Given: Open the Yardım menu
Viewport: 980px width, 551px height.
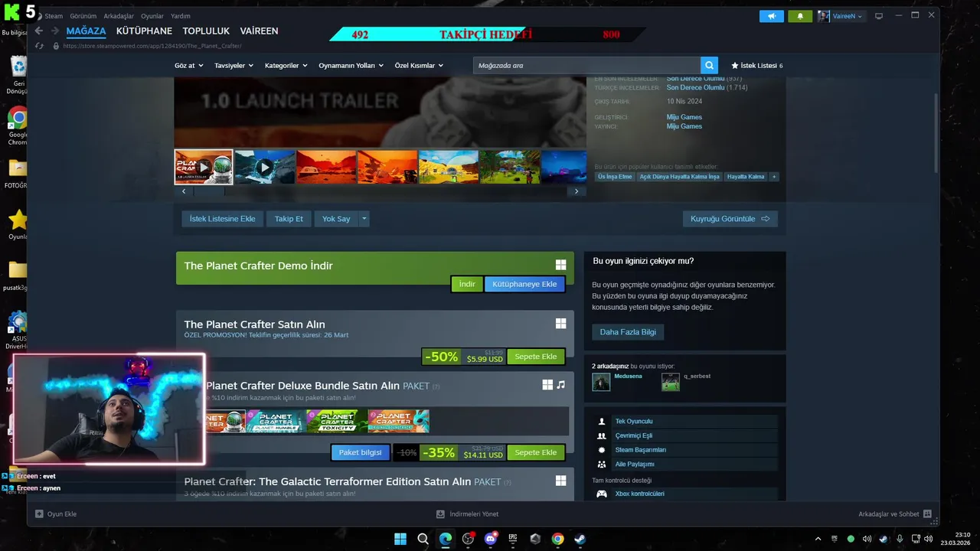Looking at the screenshot, I should pos(180,16).
